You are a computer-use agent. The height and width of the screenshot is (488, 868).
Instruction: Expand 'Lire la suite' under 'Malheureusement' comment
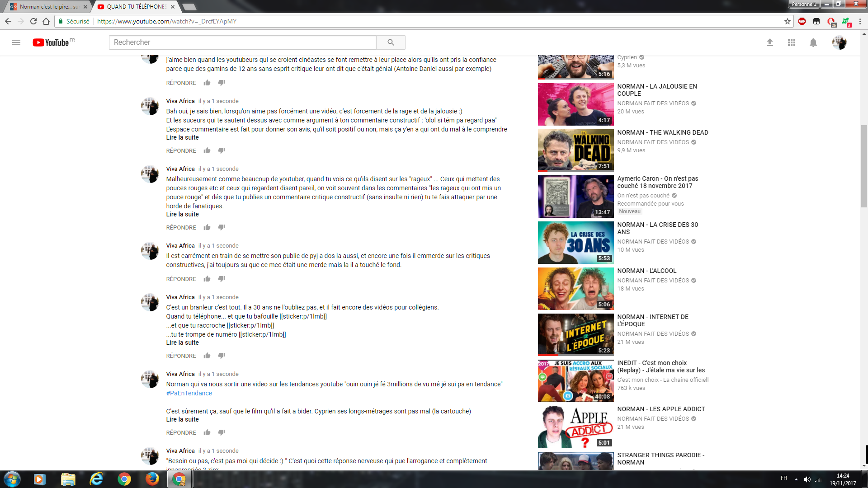pyautogui.click(x=182, y=214)
